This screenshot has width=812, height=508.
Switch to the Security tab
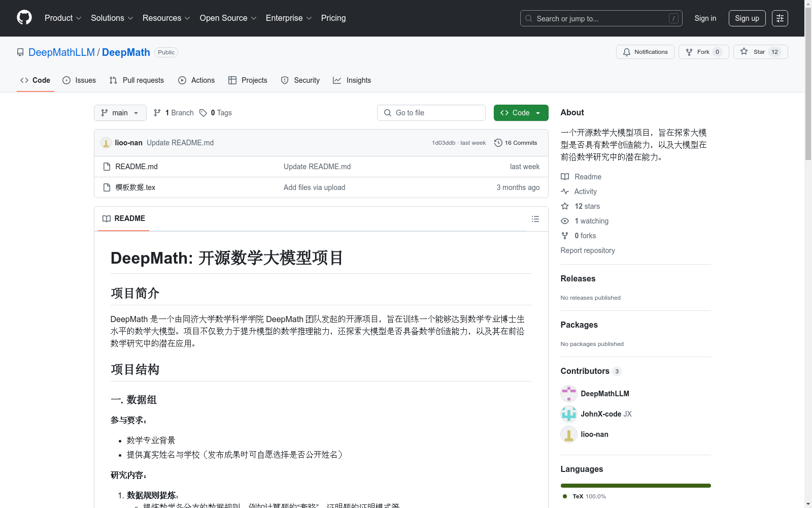click(300, 80)
